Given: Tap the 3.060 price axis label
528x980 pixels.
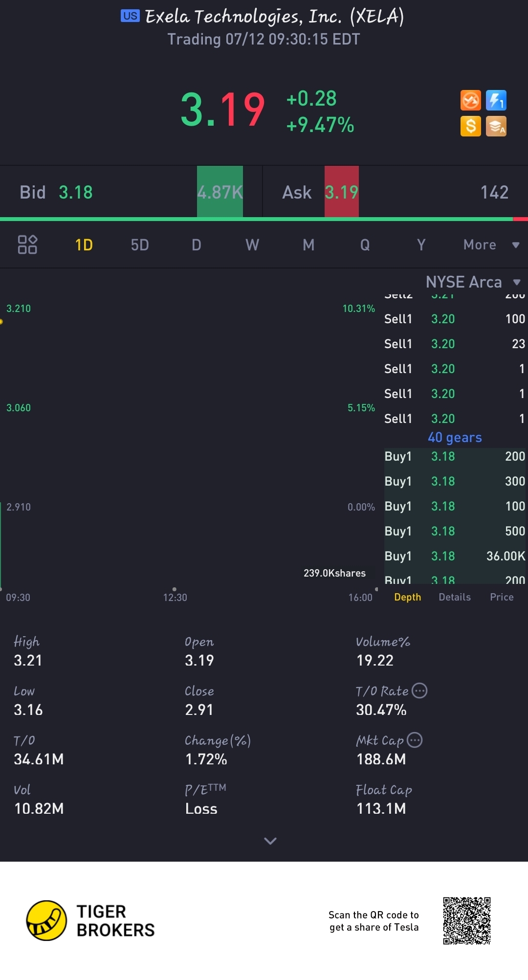Looking at the screenshot, I should (19, 408).
